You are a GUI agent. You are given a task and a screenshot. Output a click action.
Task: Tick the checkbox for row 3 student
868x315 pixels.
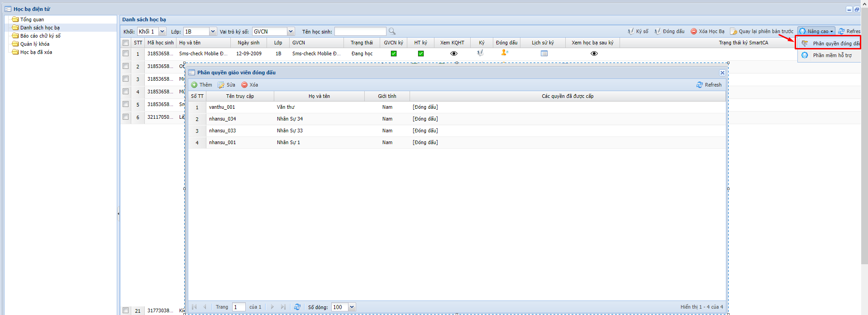coord(126,79)
